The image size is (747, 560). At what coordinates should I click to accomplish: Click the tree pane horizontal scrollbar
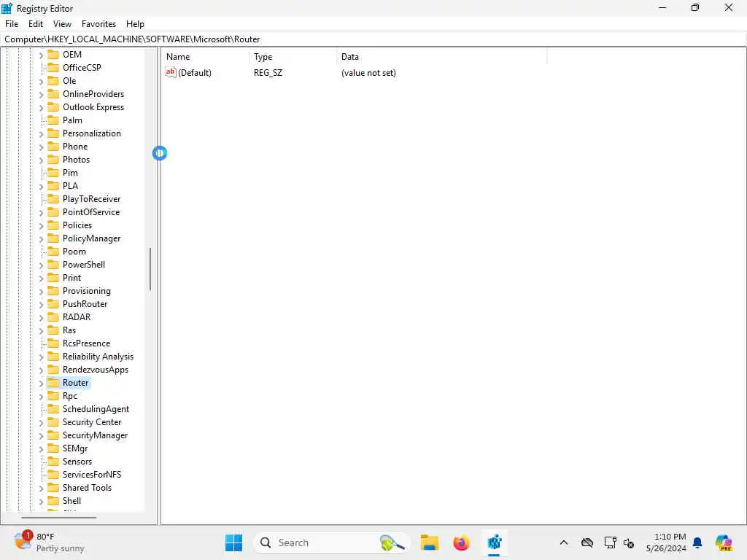point(58,518)
